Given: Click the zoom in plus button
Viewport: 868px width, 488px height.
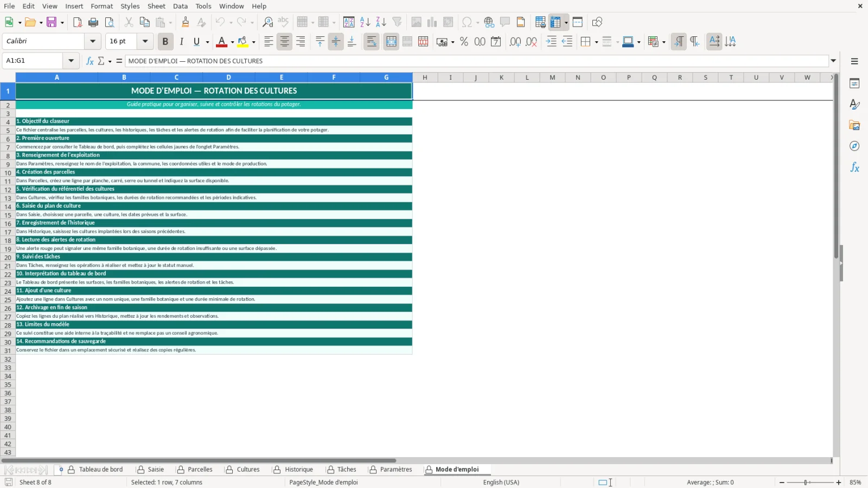Looking at the screenshot, I should [839, 483].
